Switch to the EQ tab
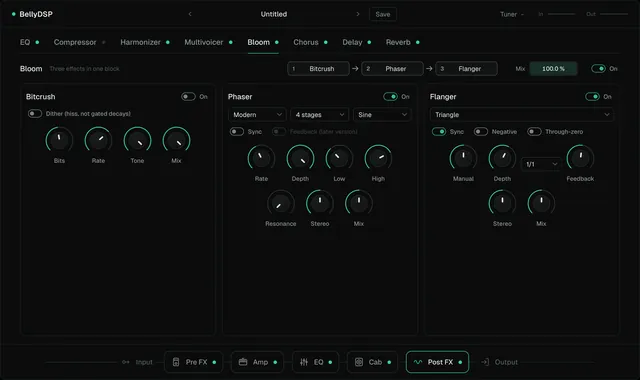Image resolution: width=640 pixels, height=380 pixels. [x=25, y=42]
